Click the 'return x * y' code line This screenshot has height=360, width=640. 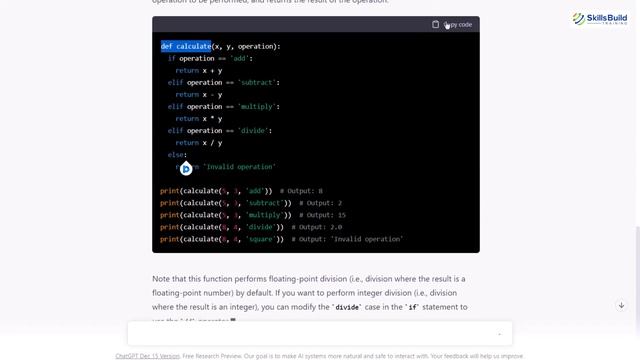point(199,119)
